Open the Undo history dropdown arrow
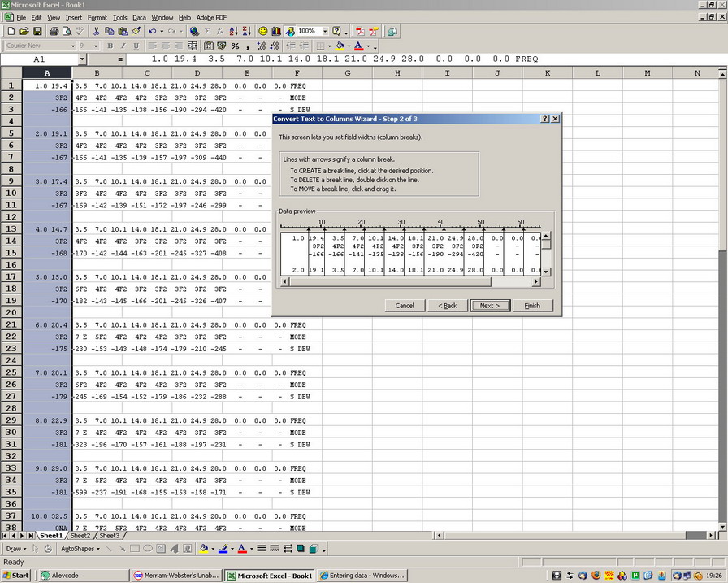This screenshot has height=583, width=728. pos(162,31)
